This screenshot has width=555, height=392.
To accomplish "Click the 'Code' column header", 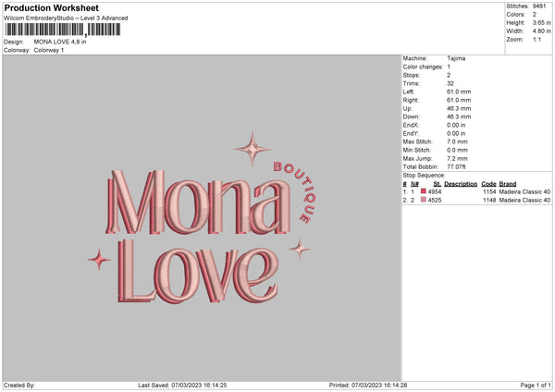I will point(488,184).
